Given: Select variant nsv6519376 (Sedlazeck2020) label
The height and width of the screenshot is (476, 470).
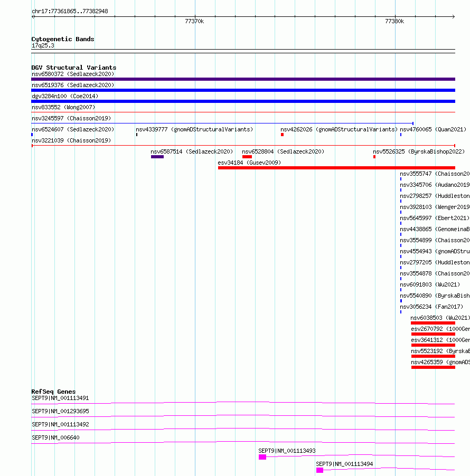Looking at the screenshot, I should (x=73, y=85).
